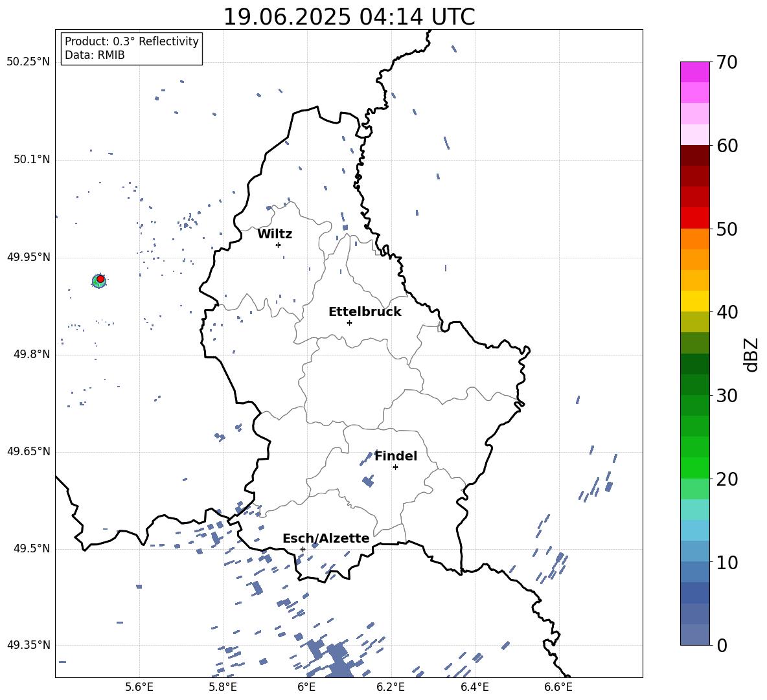767x700 pixels.
Task: Click the 6.6°E longitude label
Action: point(558,687)
